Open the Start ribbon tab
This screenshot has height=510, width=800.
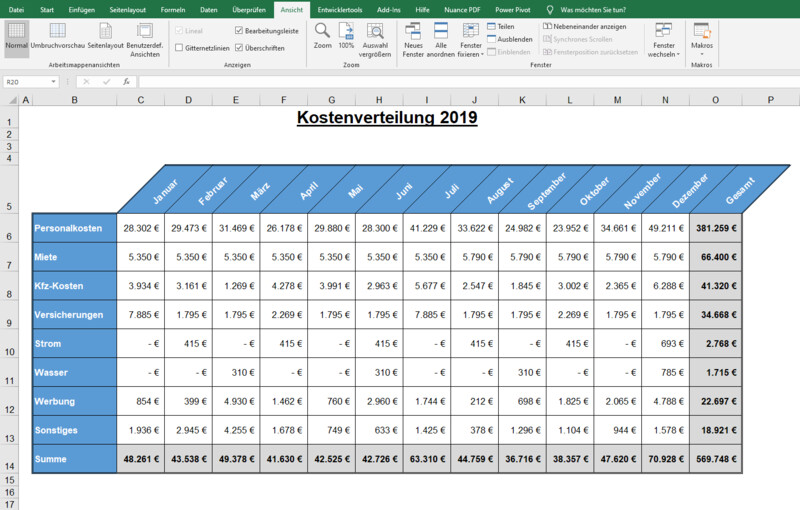47,10
